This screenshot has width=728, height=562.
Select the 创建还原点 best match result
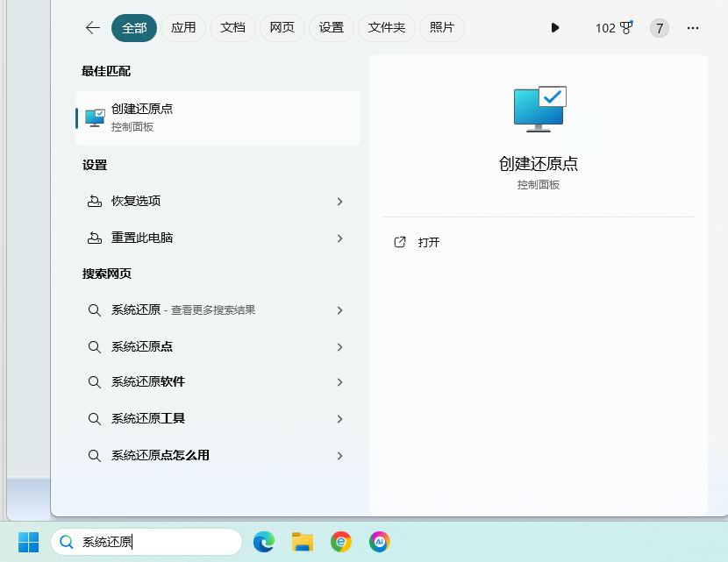point(218,117)
